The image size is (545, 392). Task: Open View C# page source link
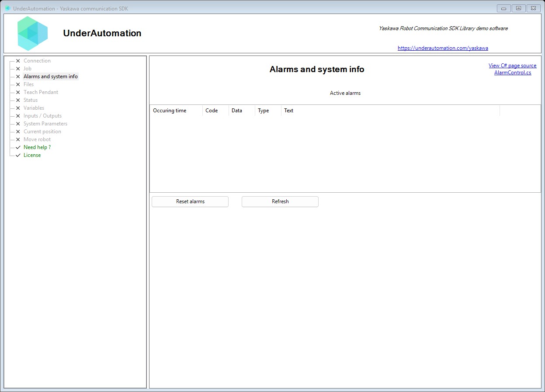512,66
